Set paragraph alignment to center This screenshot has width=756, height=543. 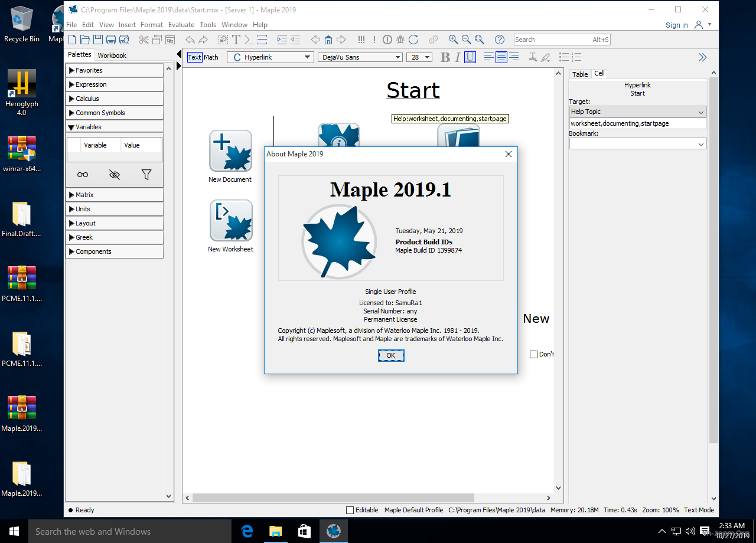pyautogui.click(x=501, y=57)
